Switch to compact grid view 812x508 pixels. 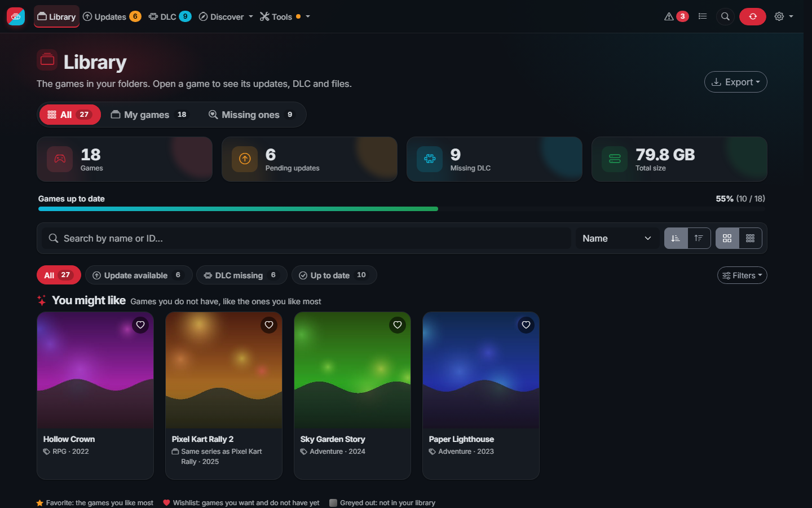coord(751,238)
